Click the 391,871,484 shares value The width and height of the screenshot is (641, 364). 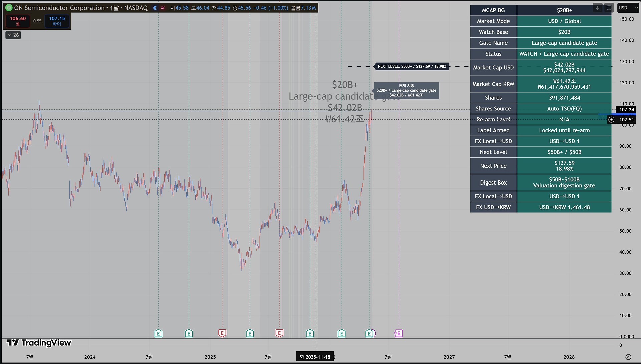pyautogui.click(x=564, y=98)
